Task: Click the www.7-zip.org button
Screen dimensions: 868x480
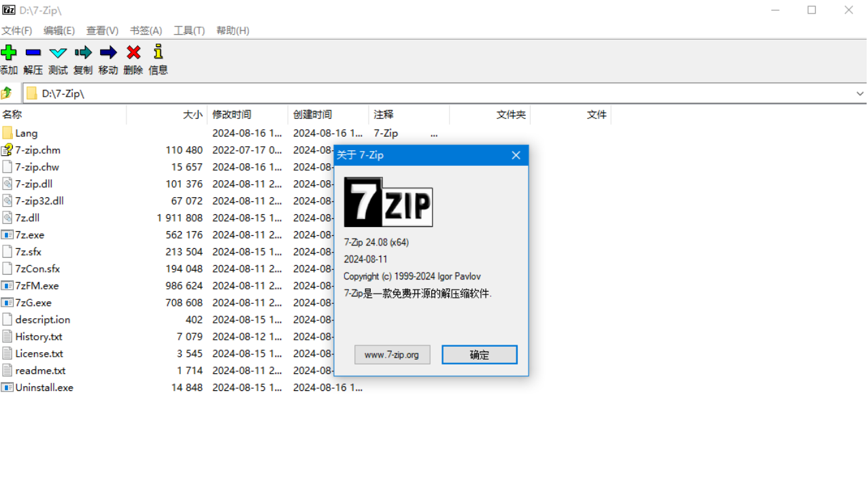Action: [393, 354]
